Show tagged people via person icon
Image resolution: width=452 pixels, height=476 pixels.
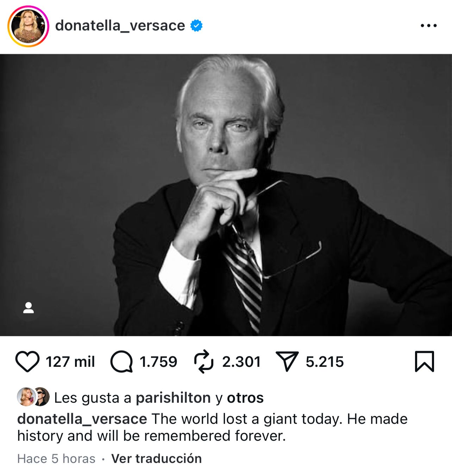[29, 308]
